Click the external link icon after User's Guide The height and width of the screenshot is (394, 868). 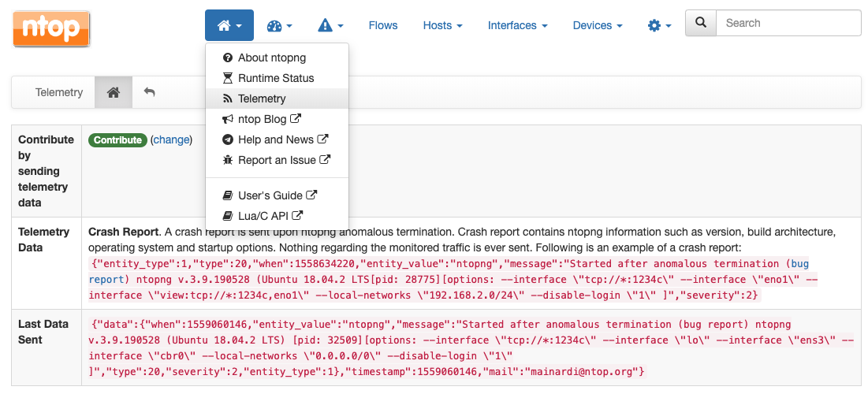tap(312, 195)
